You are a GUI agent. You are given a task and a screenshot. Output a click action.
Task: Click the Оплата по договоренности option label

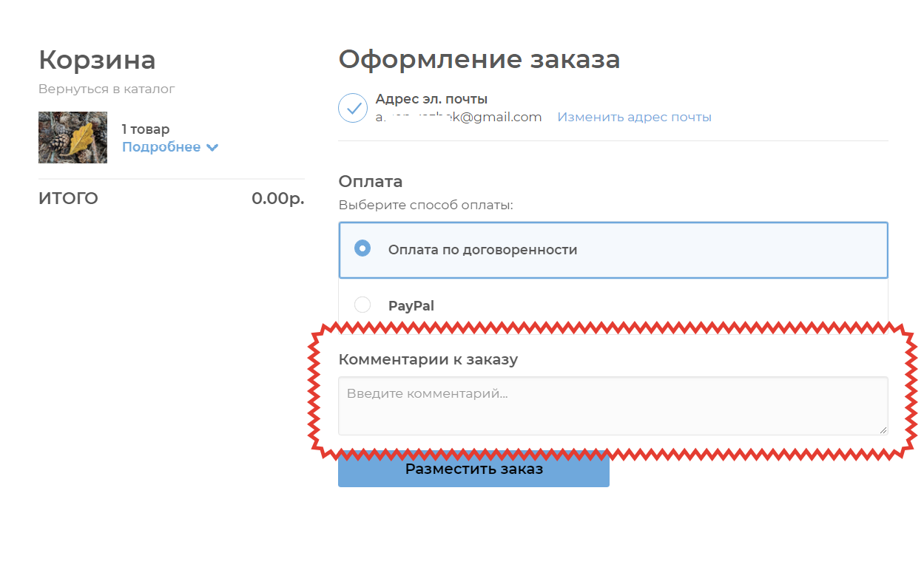[482, 250]
